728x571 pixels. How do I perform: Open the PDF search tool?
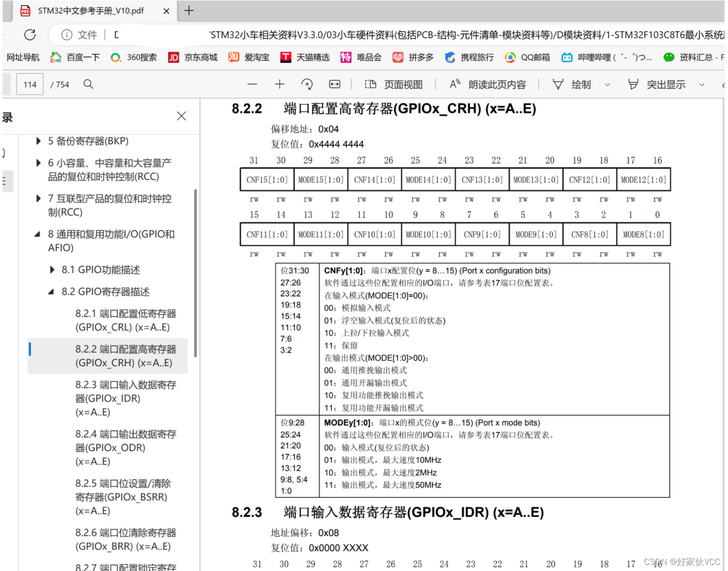click(88, 84)
